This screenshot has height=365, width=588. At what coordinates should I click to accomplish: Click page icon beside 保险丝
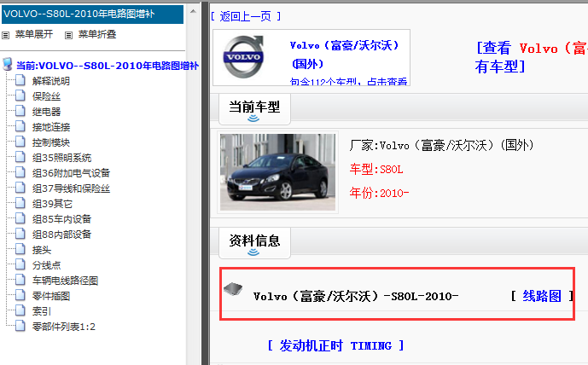coord(20,96)
